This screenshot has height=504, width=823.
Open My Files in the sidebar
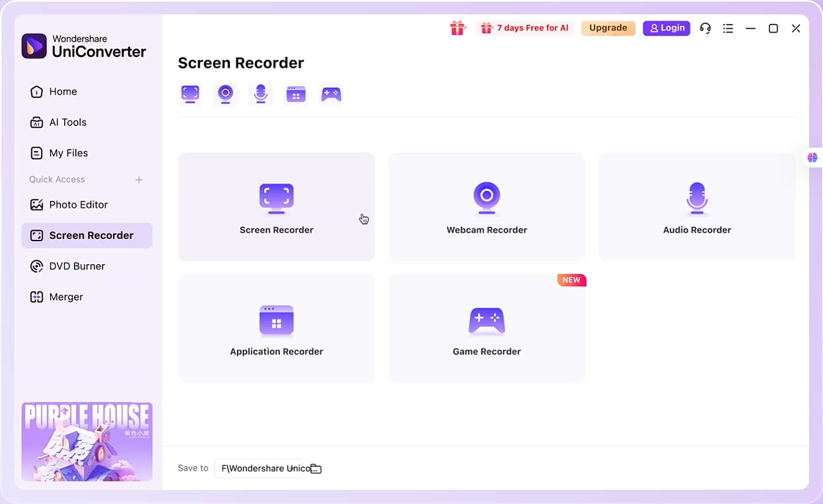coord(87,153)
